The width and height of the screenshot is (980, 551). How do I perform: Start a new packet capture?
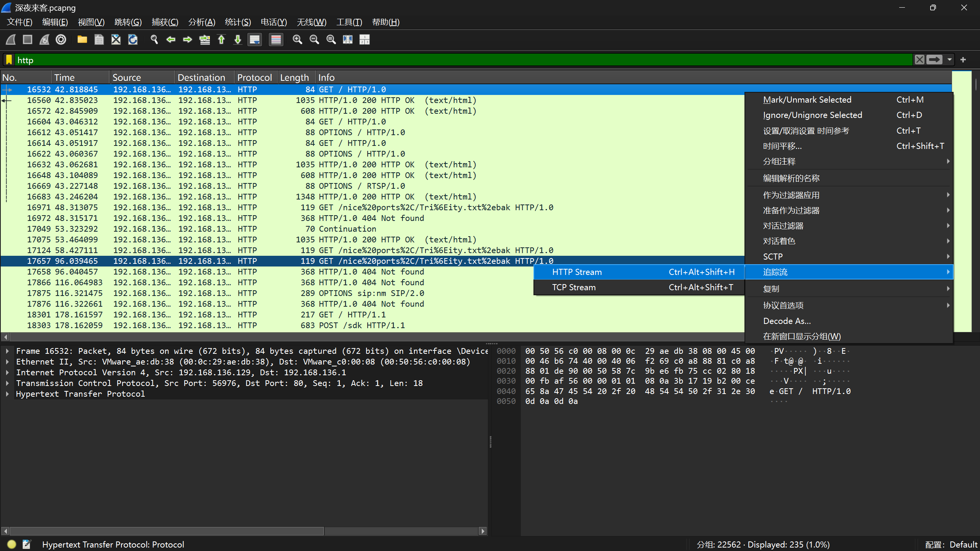click(10, 39)
